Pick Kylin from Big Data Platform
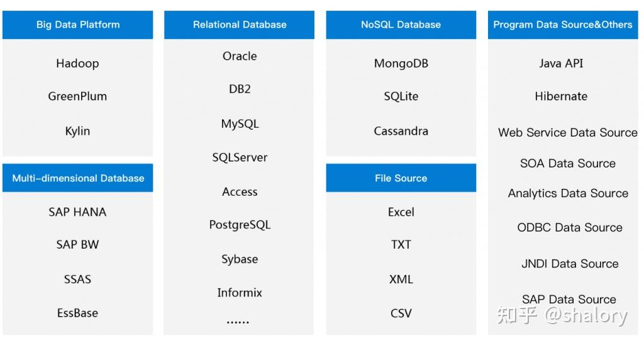 pyautogui.click(x=77, y=131)
